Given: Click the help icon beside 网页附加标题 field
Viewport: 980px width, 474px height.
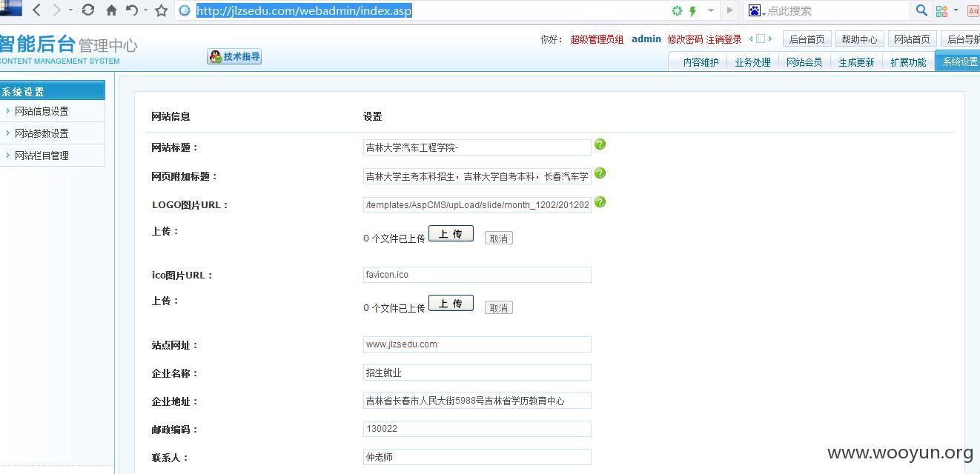Looking at the screenshot, I should click(x=600, y=173).
